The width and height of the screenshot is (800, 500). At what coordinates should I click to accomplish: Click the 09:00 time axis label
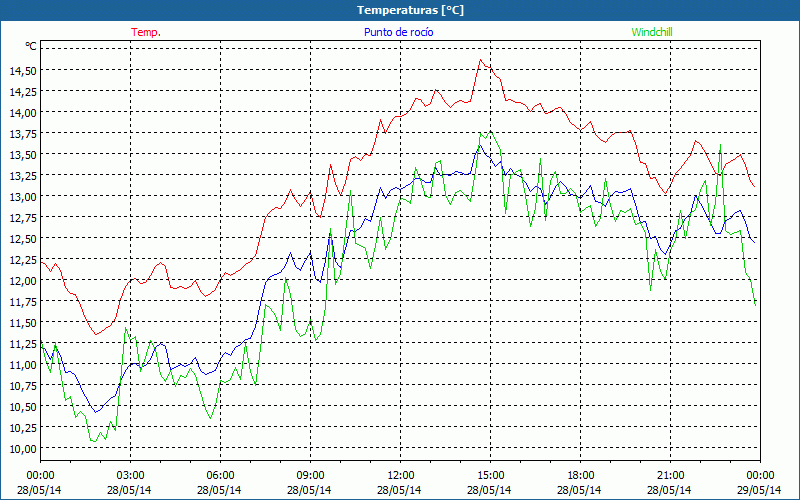click(x=310, y=475)
